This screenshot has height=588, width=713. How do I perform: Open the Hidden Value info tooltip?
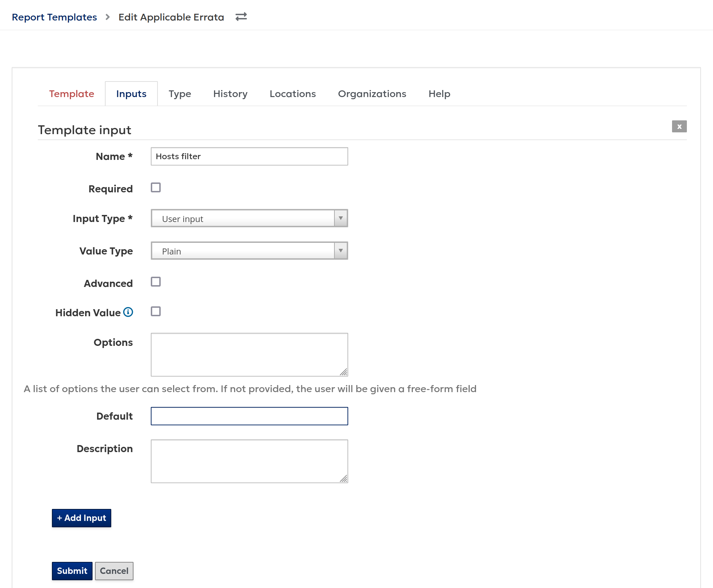(128, 312)
